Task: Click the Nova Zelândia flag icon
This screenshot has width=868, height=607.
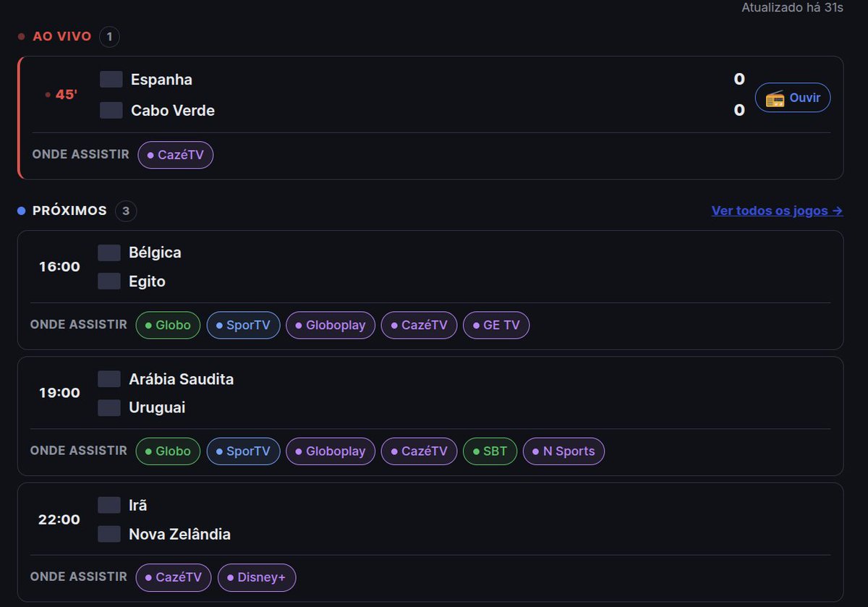Action: tap(109, 534)
